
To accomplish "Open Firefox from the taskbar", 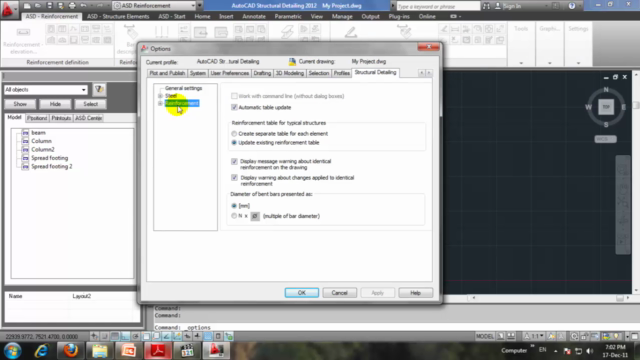I will coord(71,350).
